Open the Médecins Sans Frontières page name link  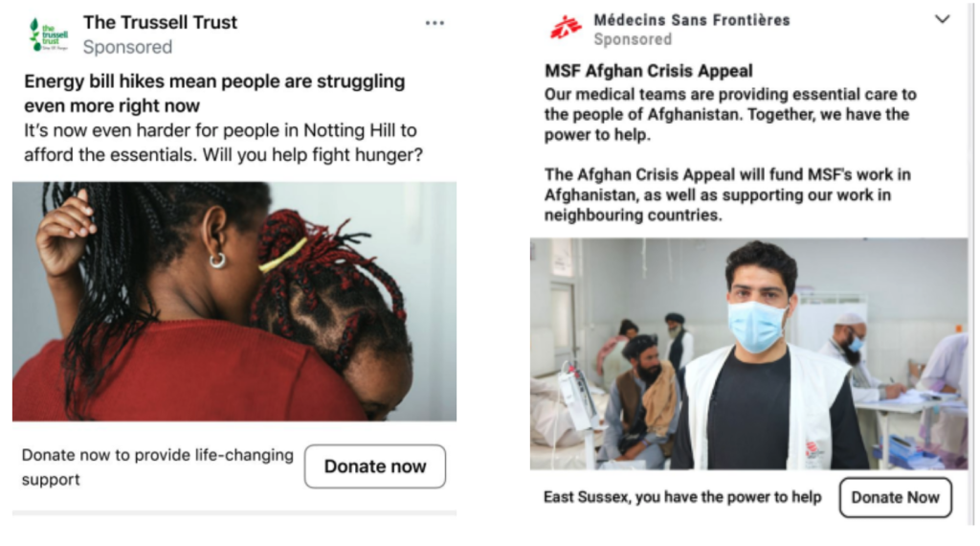click(692, 20)
